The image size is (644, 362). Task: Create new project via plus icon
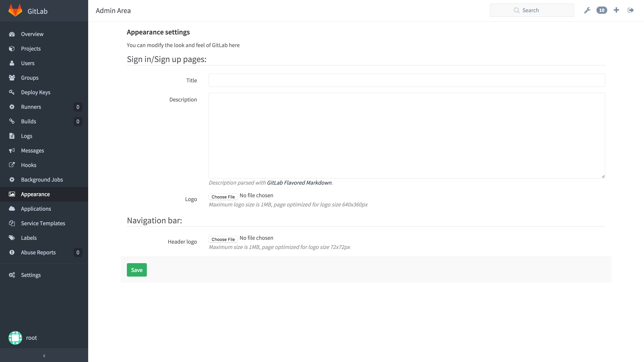tap(616, 10)
